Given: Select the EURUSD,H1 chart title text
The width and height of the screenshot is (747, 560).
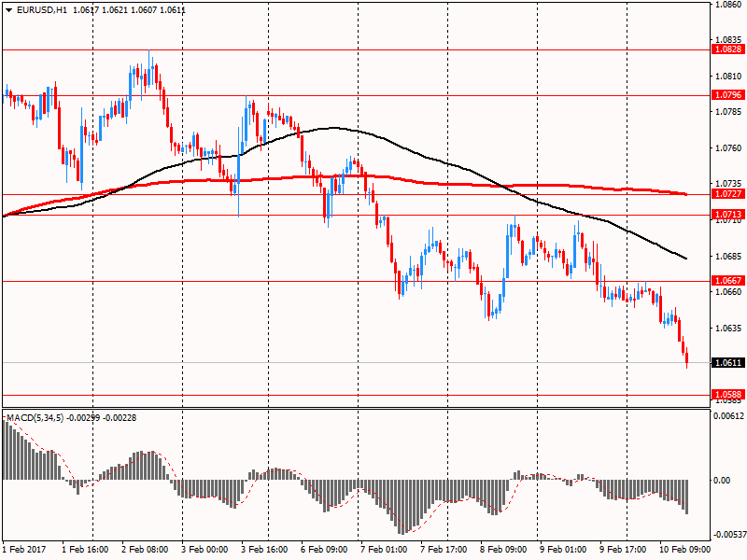Looking at the screenshot, I should click(x=42, y=10).
